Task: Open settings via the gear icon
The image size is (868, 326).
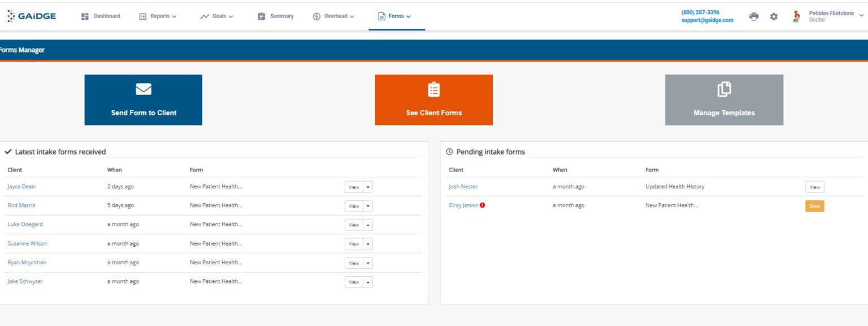Action: 774,16
